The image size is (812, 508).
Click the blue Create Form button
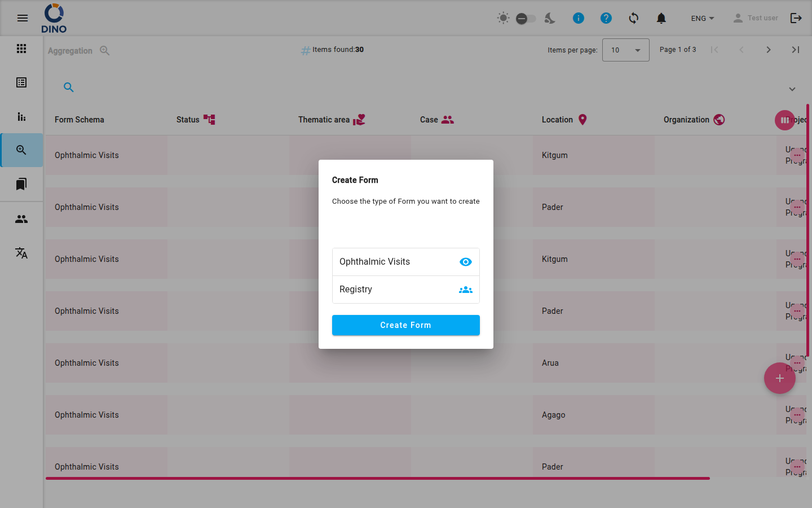406,325
